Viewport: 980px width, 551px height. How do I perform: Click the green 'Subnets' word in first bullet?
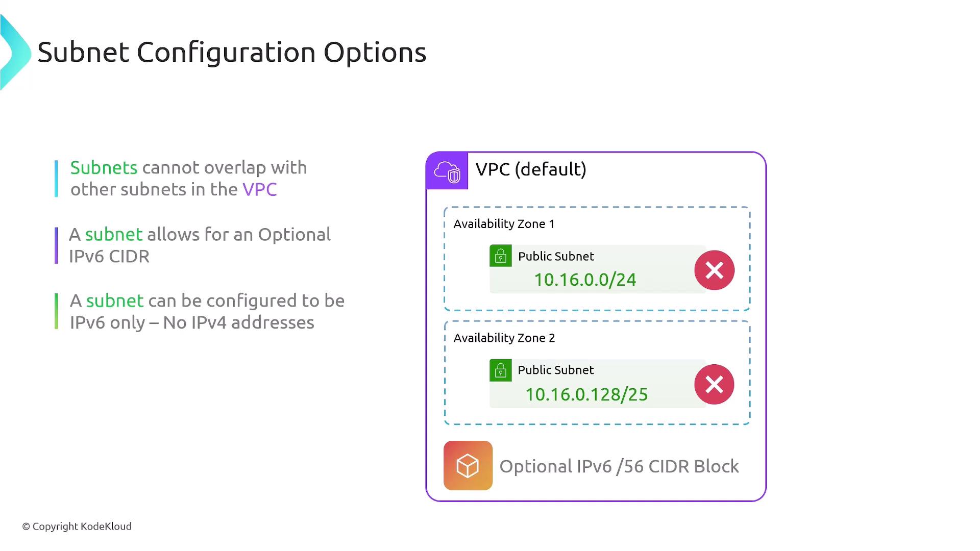click(x=104, y=167)
